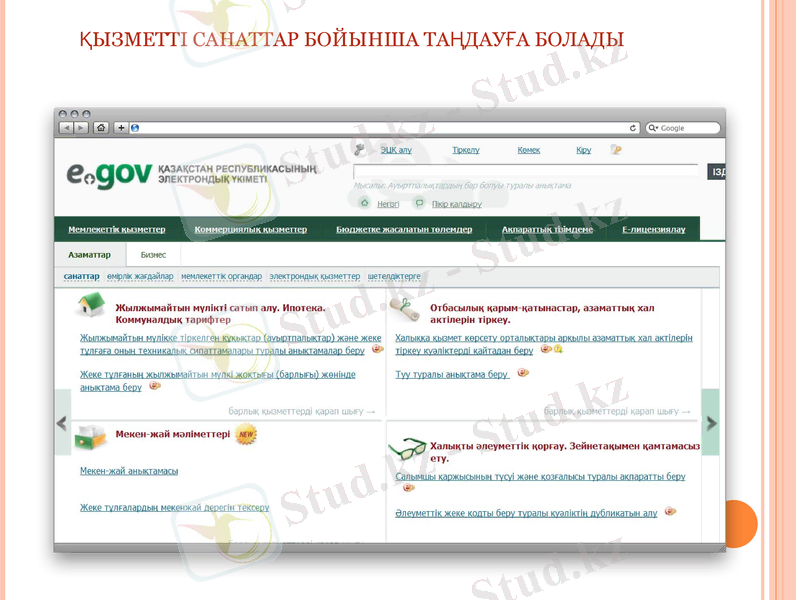Click the green folder Мекен-жай icon
This screenshot has width=796, height=600.
90,436
